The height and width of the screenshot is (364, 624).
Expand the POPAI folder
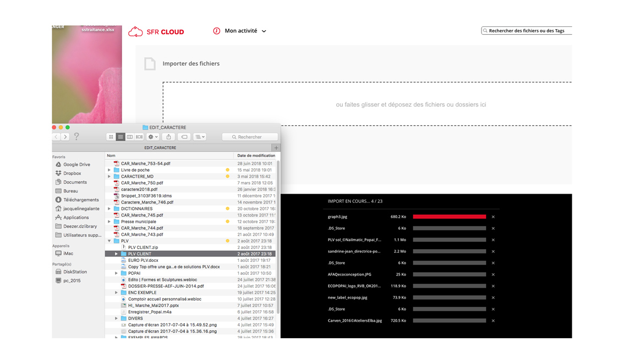pyautogui.click(x=116, y=273)
